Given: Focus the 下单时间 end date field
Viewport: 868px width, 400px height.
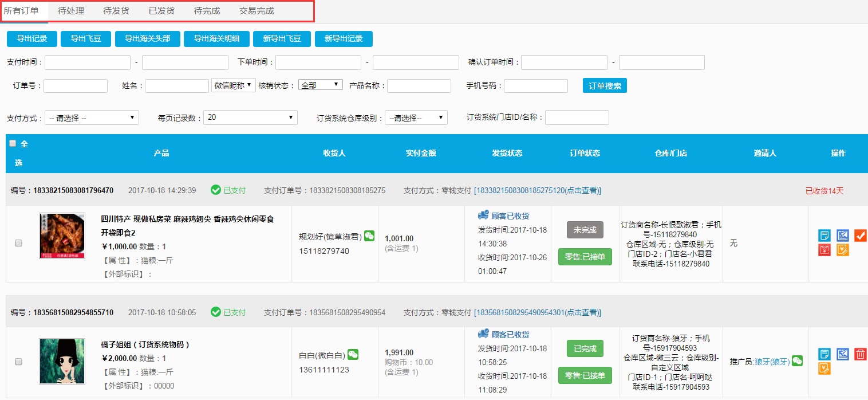Looking at the screenshot, I should (416, 62).
